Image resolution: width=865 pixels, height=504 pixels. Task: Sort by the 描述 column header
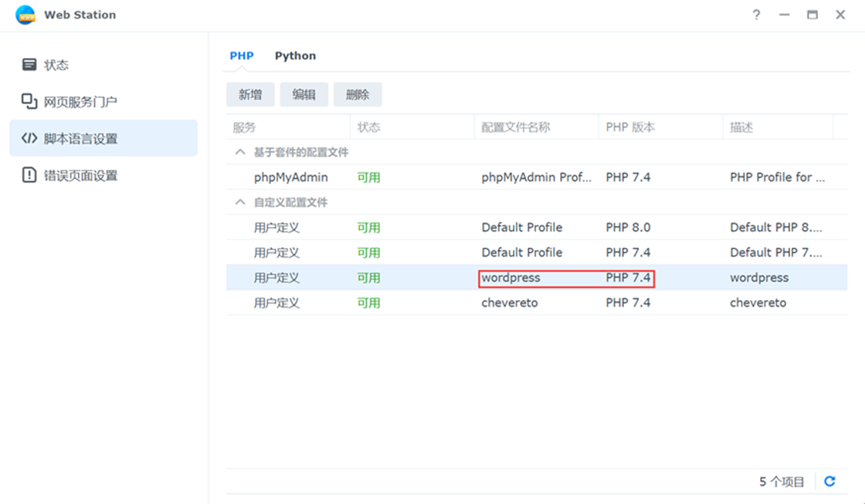pos(778,127)
